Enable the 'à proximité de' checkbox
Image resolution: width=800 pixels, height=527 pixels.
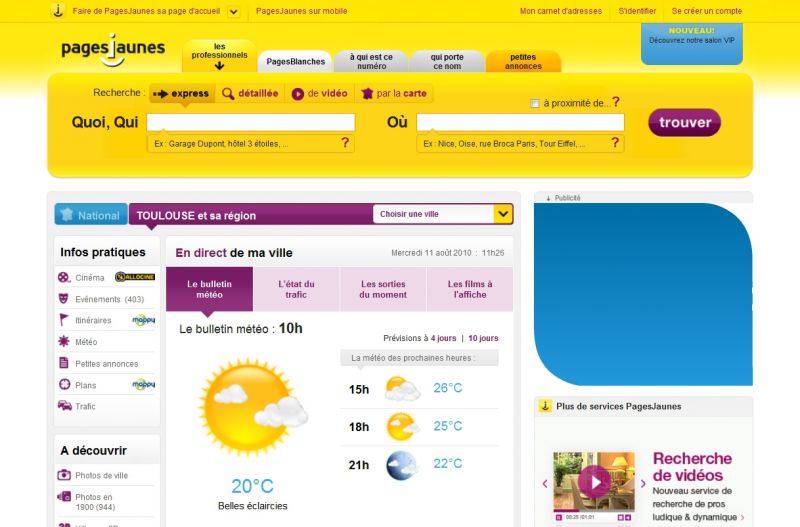(x=535, y=104)
